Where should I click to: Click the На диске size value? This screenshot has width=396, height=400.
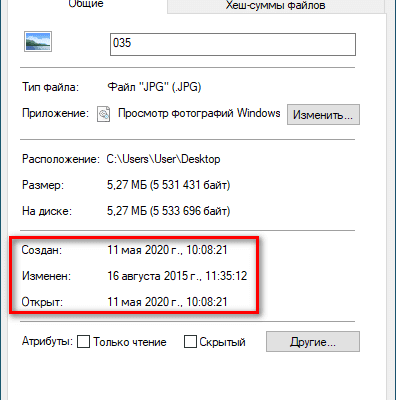(168, 211)
